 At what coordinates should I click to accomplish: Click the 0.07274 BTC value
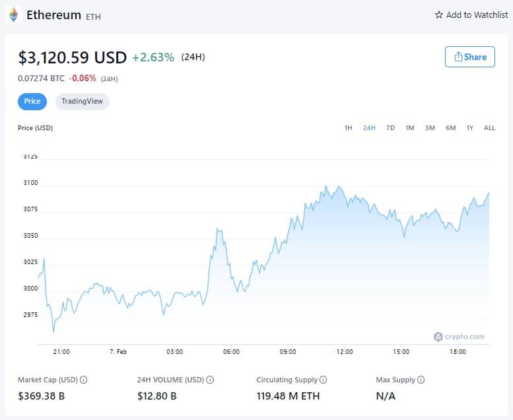tap(41, 79)
